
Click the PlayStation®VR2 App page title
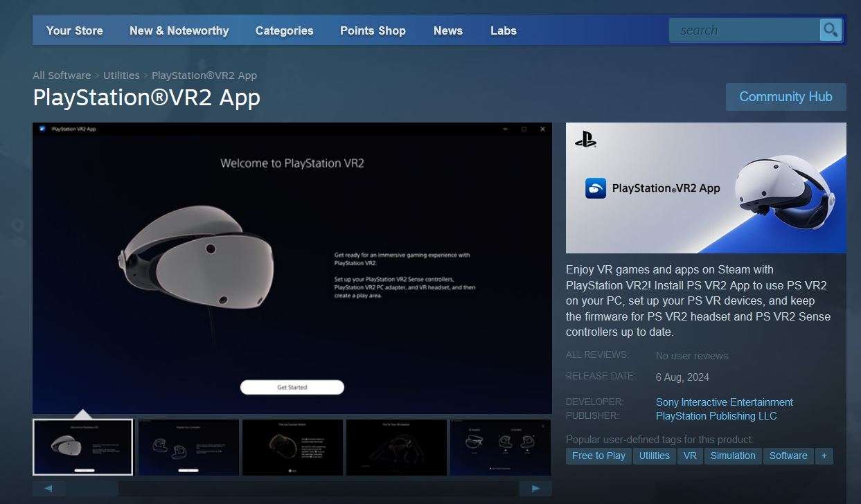[x=147, y=98]
